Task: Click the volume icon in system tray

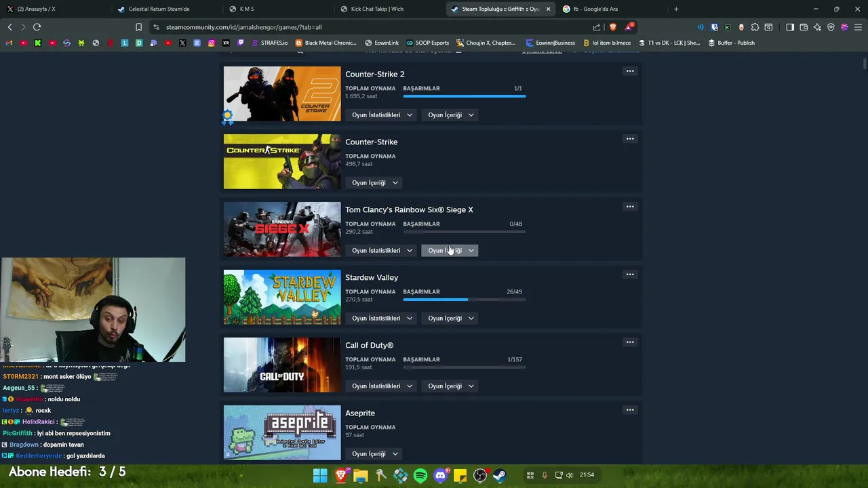Action: [569, 475]
